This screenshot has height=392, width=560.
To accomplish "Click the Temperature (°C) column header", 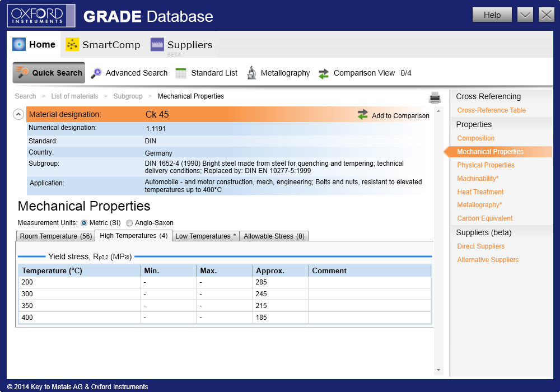I will pos(80,270).
